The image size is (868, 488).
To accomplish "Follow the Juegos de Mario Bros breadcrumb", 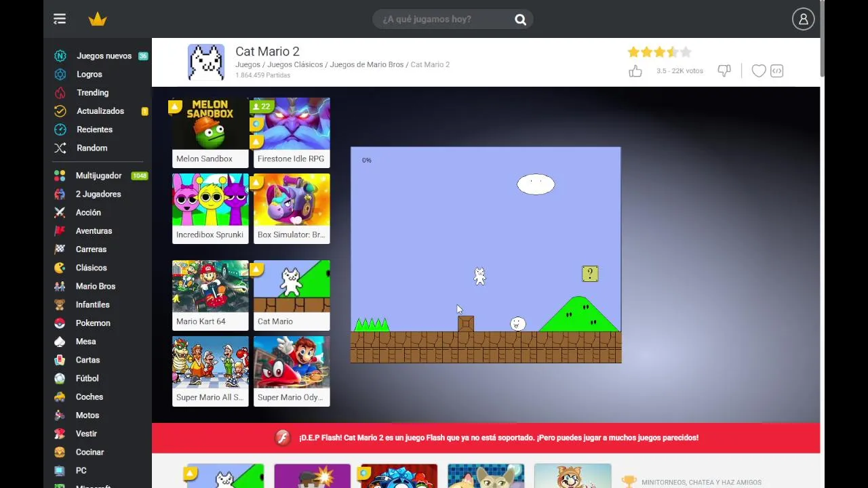I will [x=367, y=64].
